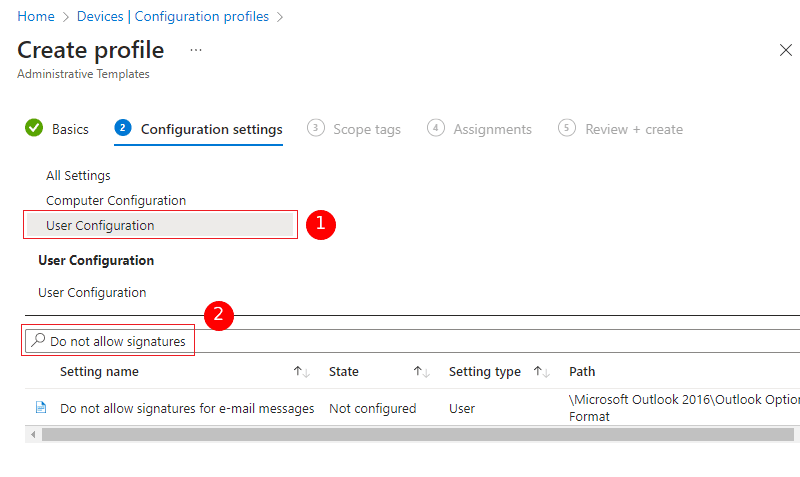Screen dimensions: 800x477
Task: Sort by Setting name using its arrows icon
Action: point(301,372)
